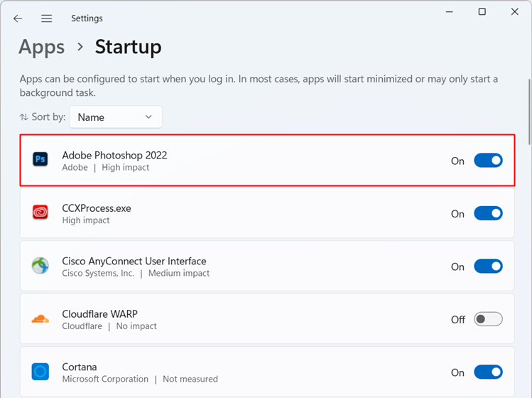This screenshot has width=532, height=398.
Task: Disable Adobe Photoshop 2022 startup toggle
Action: [x=488, y=161]
